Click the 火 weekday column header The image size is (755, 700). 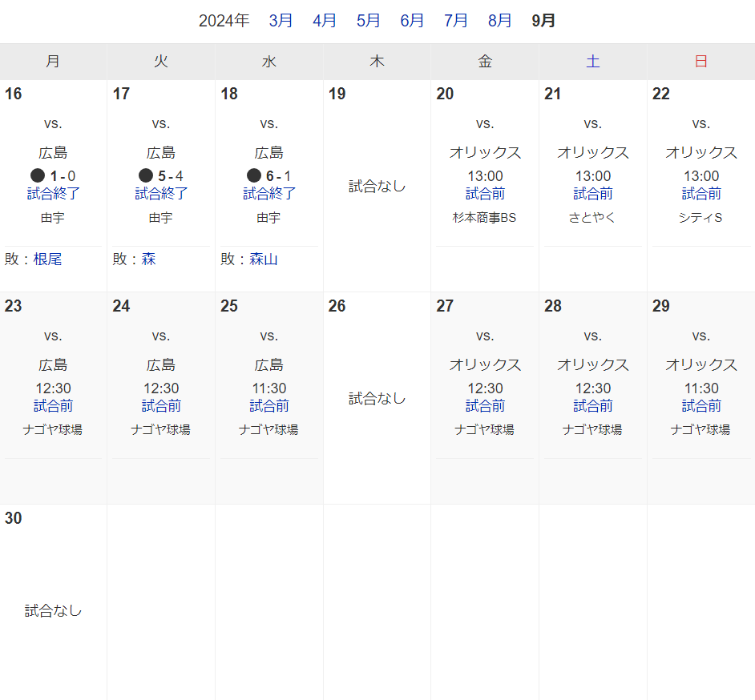click(x=161, y=62)
